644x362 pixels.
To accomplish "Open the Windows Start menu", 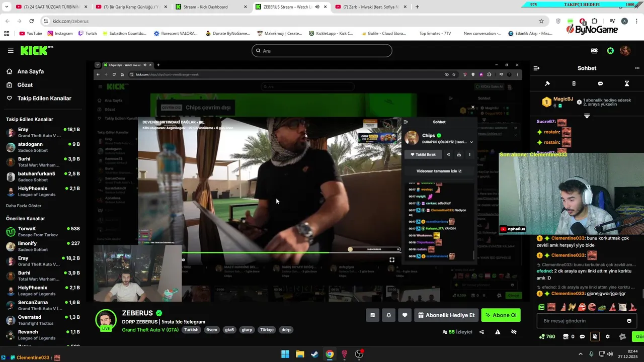I will click(285, 354).
